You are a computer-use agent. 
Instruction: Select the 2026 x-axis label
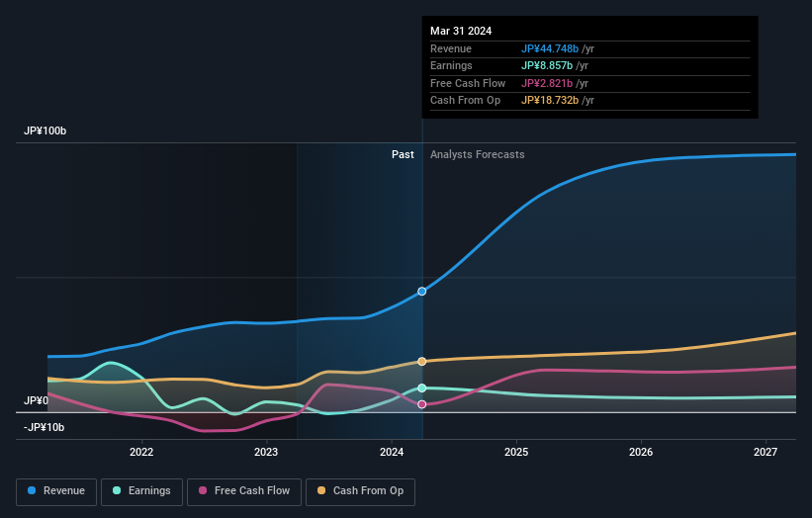click(641, 452)
